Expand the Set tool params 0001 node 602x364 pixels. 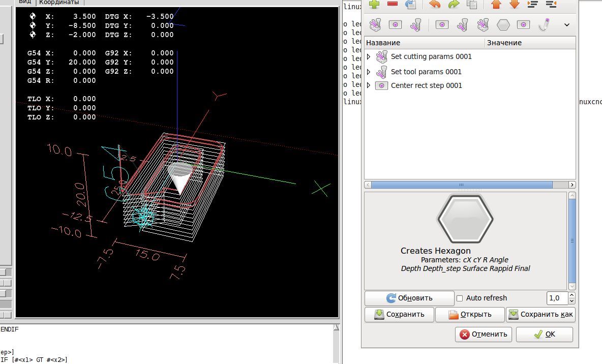point(369,72)
